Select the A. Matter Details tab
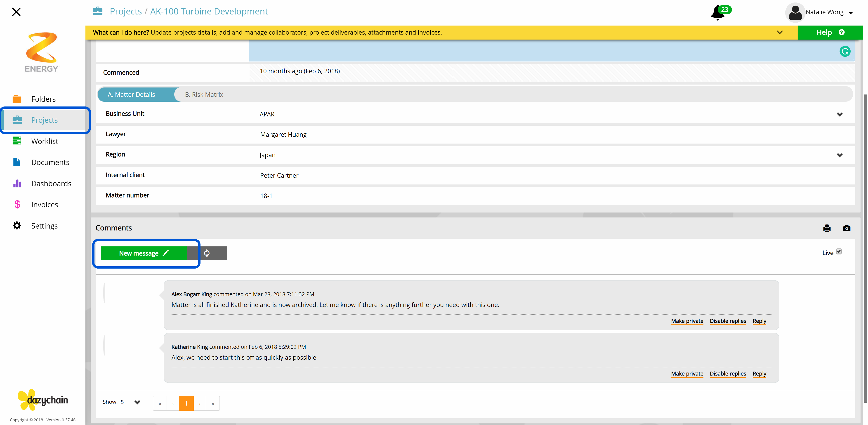The width and height of the screenshot is (868, 425). pos(131,95)
